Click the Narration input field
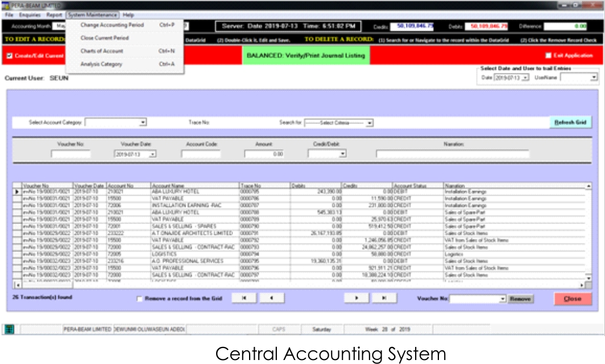The height and width of the screenshot is (364, 605). (x=452, y=154)
